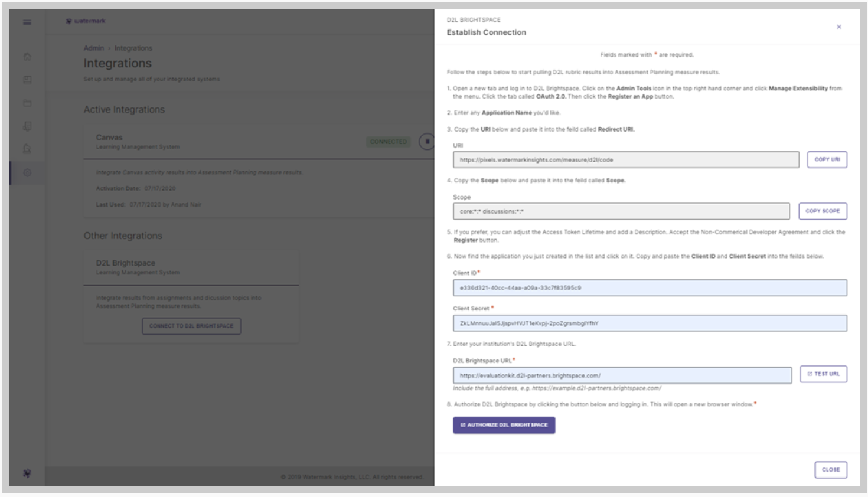Click the Watermark emblem at the sidebar bottom
Image resolution: width=868 pixels, height=497 pixels.
click(x=27, y=473)
